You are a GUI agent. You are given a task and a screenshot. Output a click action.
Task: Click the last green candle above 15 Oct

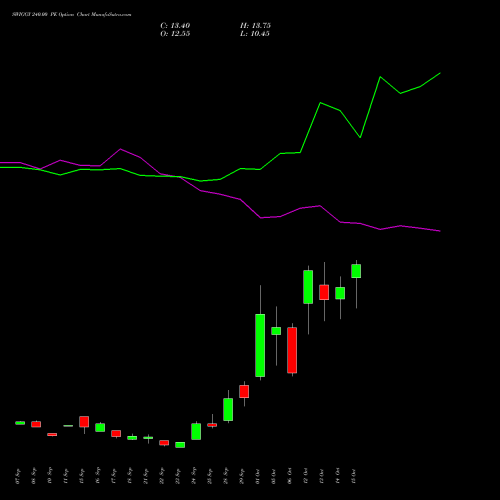click(356, 271)
